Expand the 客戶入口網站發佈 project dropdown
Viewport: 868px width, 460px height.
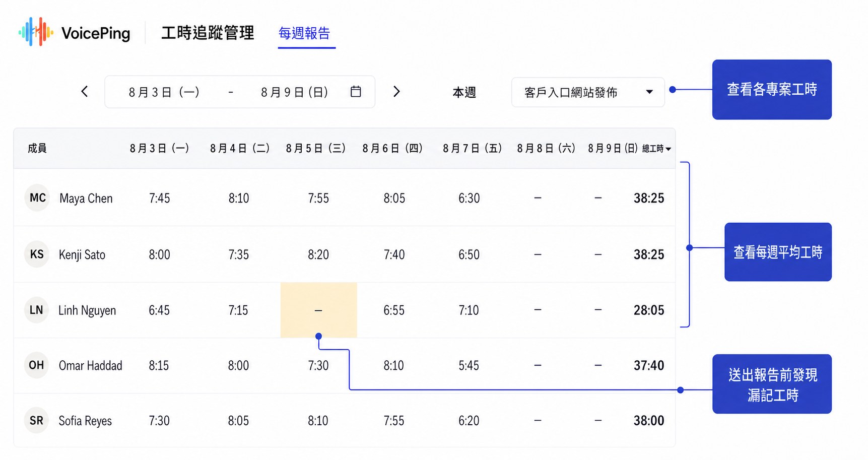(x=588, y=92)
